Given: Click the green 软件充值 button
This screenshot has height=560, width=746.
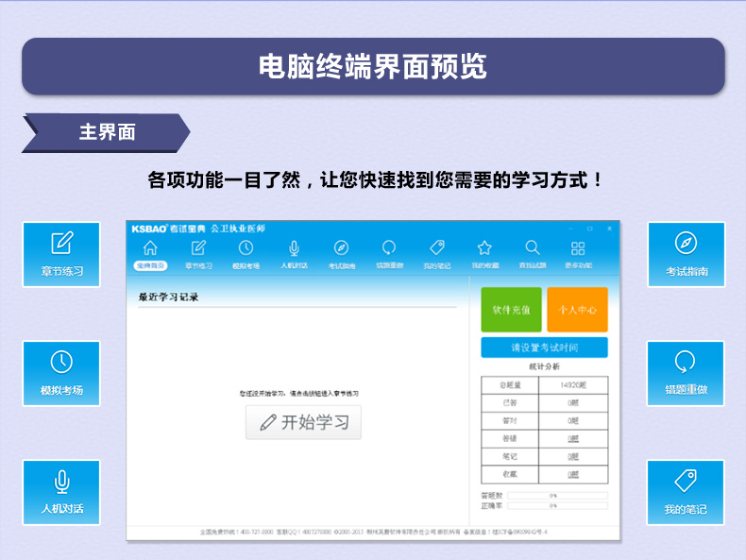Looking at the screenshot, I should tap(511, 310).
